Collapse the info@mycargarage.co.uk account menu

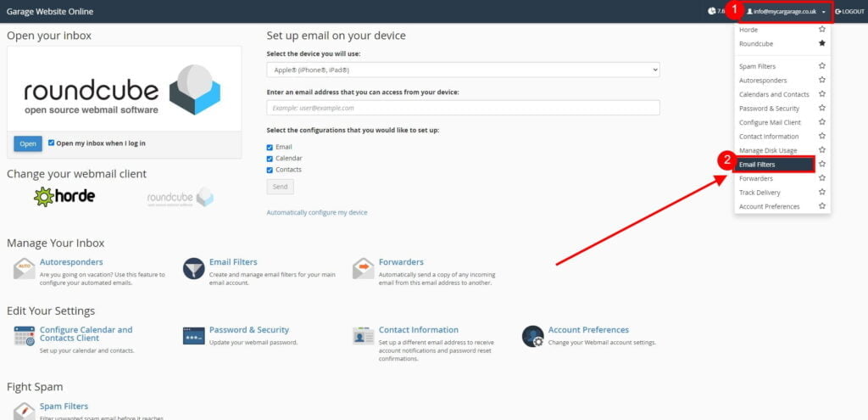point(786,12)
